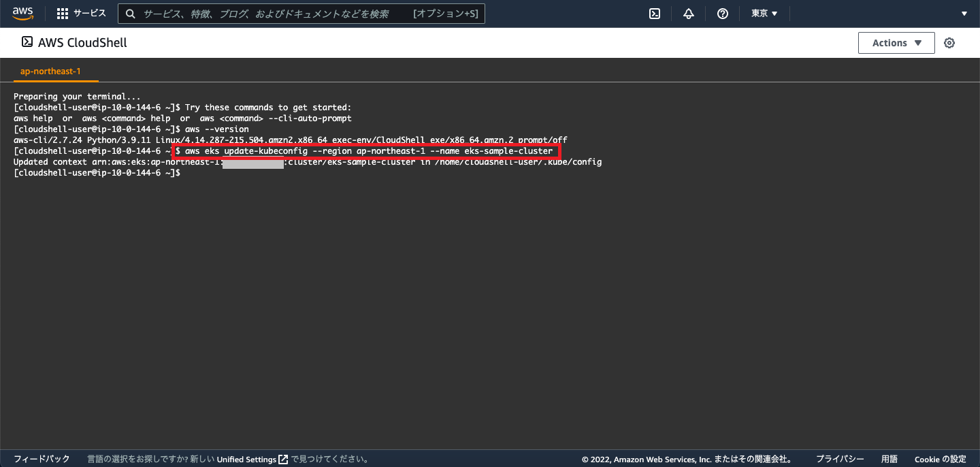Viewport: 980px width, 467px height.
Task: Click the 'Updated context arn:aws:eks' output line
Action: click(308, 162)
